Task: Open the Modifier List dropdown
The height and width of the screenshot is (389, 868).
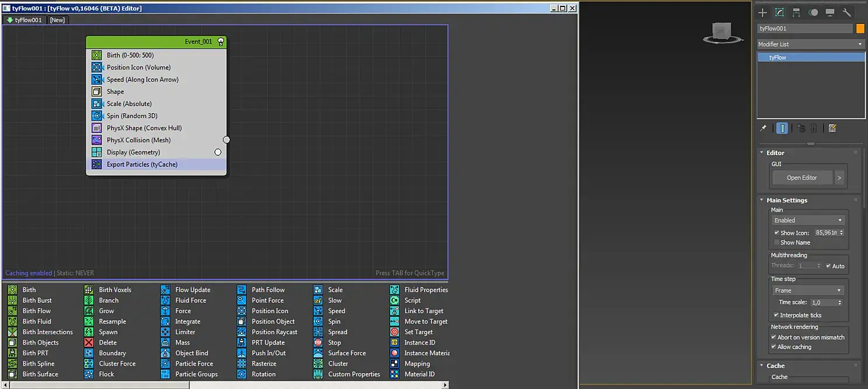Action: click(x=810, y=44)
